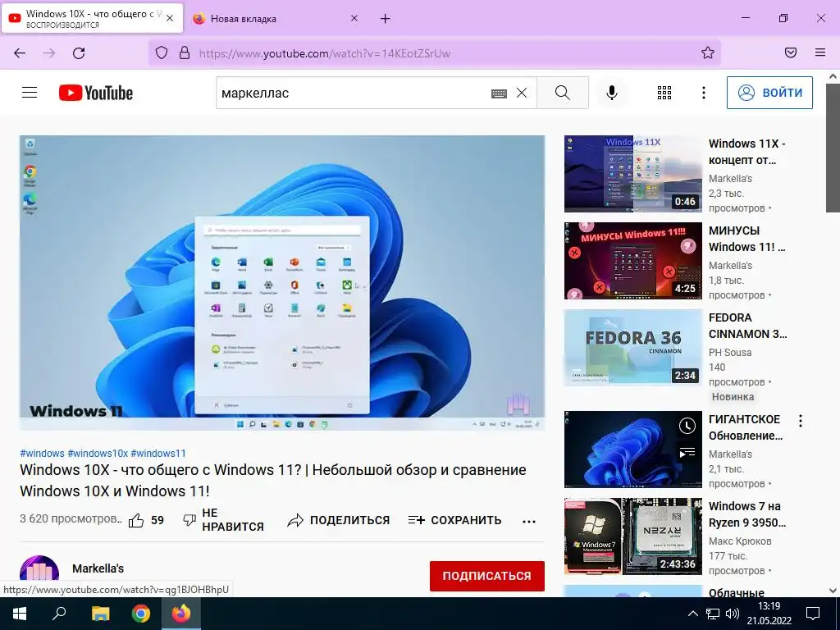Close the Windows 10X YouTube tab

pos(170,18)
